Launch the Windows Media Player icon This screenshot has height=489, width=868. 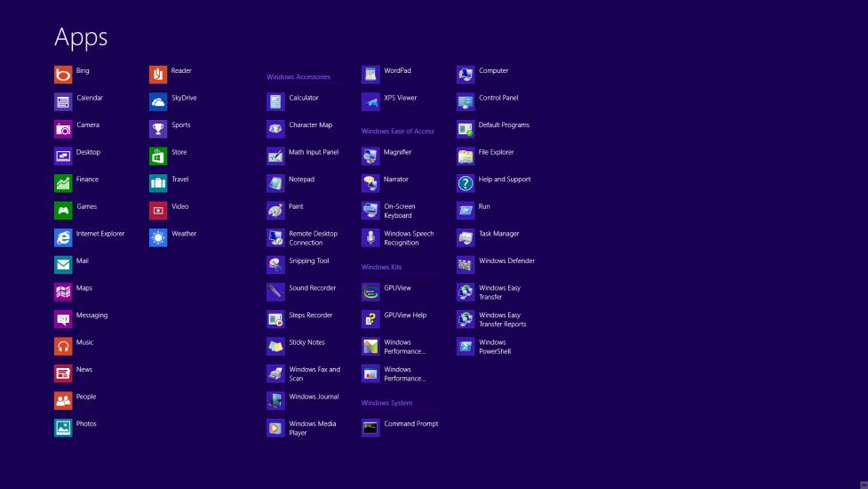[x=275, y=427]
